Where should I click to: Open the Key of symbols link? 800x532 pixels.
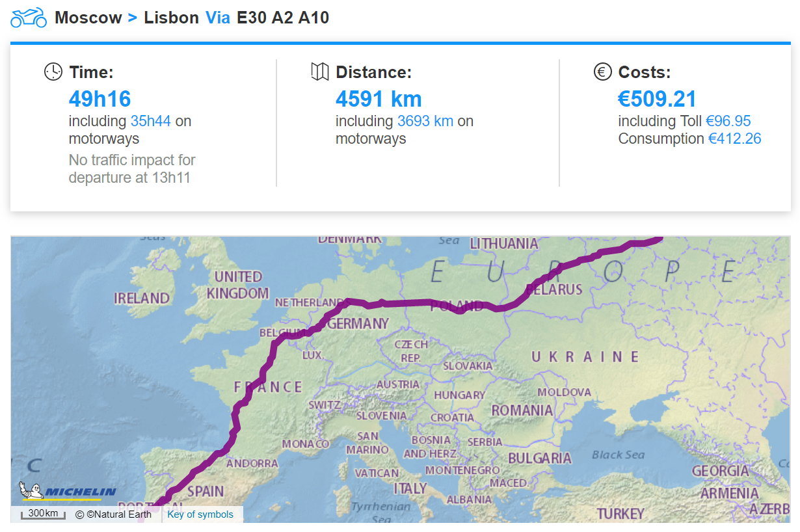click(200, 514)
